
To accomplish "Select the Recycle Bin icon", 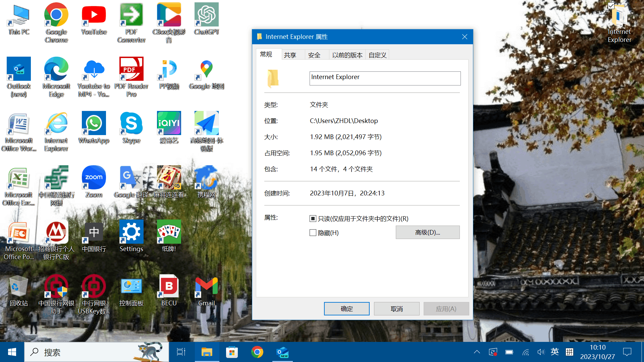I will (18, 287).
